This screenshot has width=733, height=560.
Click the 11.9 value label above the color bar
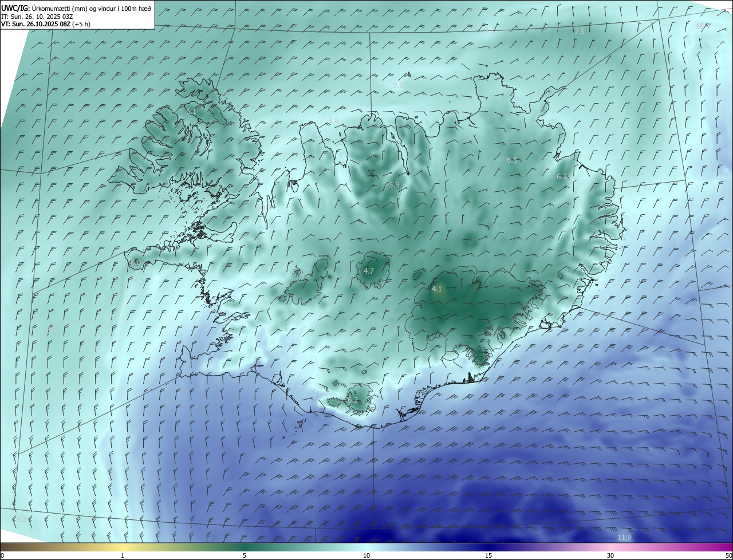(624, 537)
